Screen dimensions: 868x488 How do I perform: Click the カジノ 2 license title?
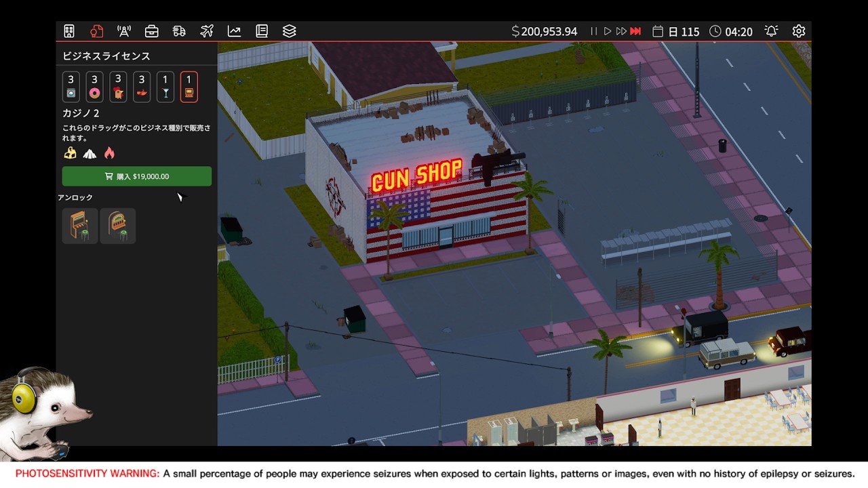click(81, 113)
